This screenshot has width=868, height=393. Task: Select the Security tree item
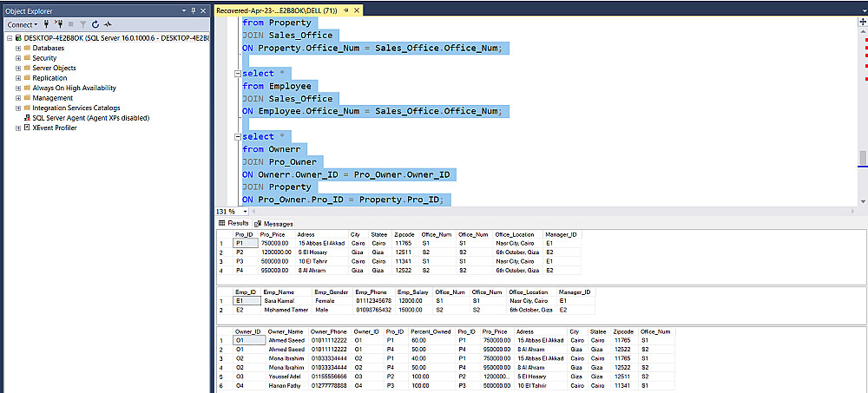pyautogui.click(x=44, y=58)
